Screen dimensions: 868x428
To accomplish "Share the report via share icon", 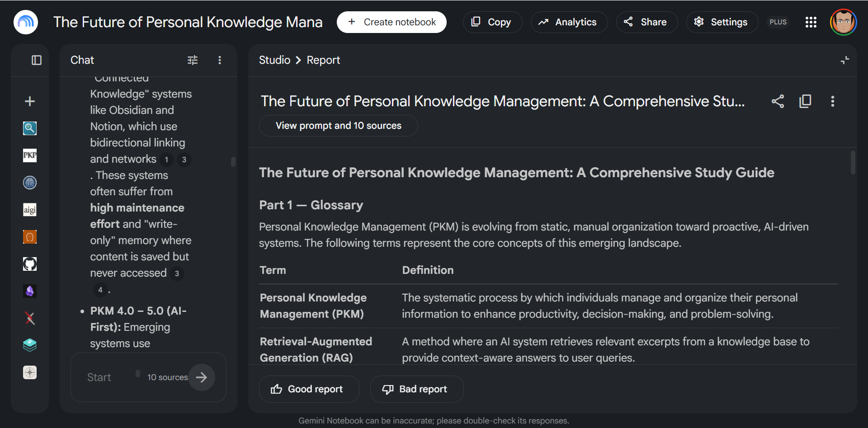I will coord(778,101).
